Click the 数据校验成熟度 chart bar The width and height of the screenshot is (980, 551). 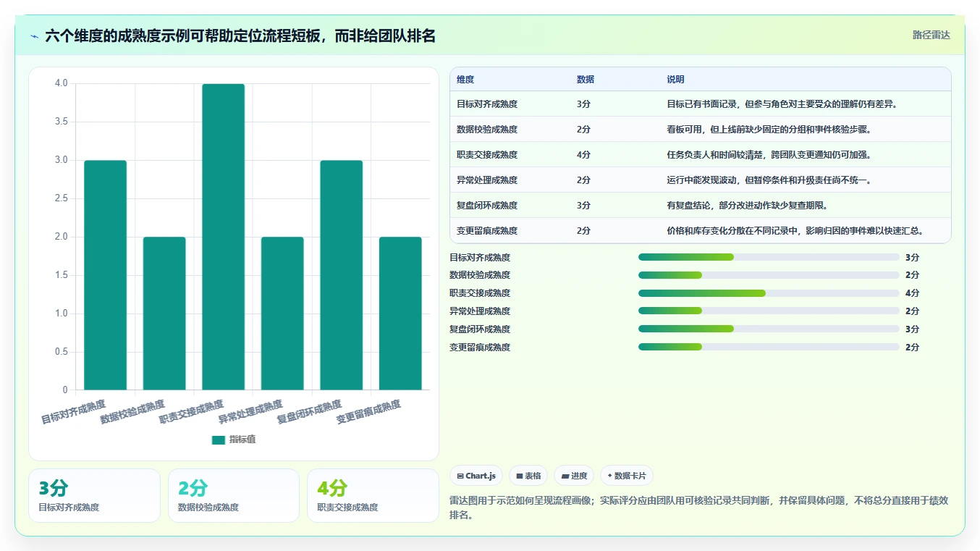(164, 314)
